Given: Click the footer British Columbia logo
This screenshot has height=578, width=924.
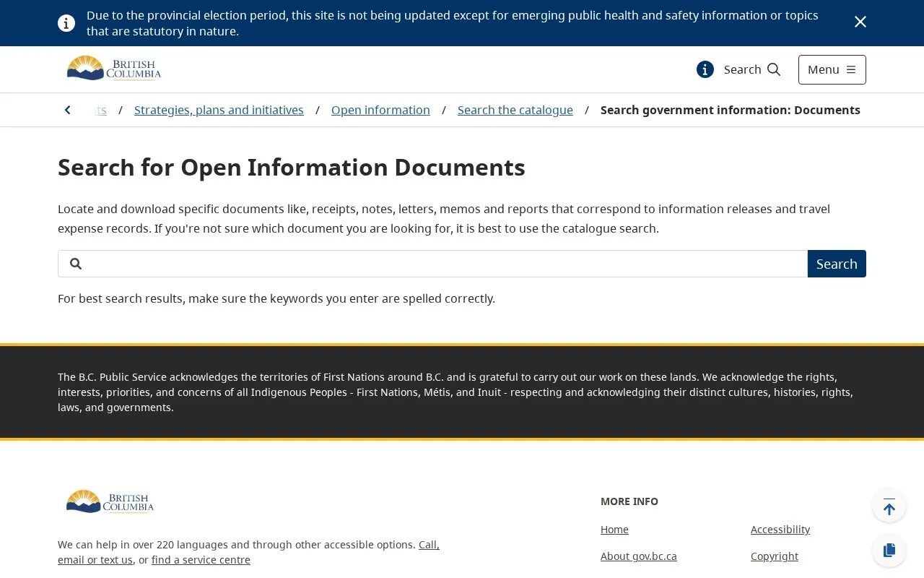Looking at the screenshot, I should [x=110, y=501].
